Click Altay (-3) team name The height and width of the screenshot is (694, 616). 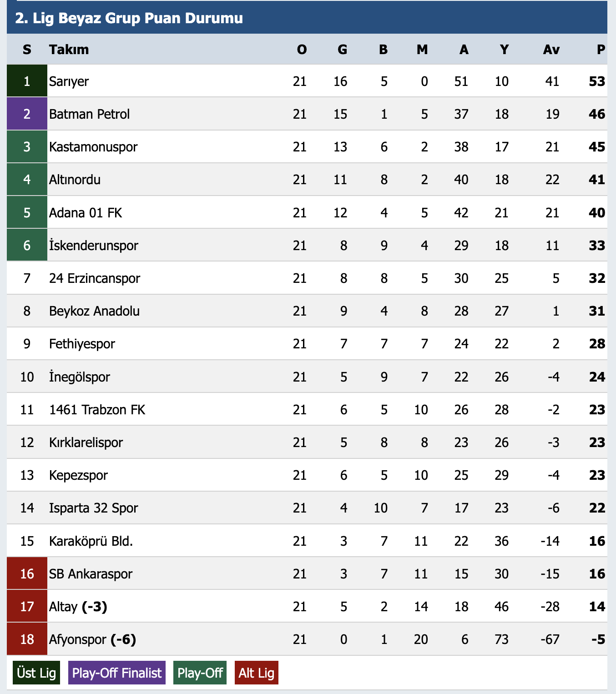(78, 607)
